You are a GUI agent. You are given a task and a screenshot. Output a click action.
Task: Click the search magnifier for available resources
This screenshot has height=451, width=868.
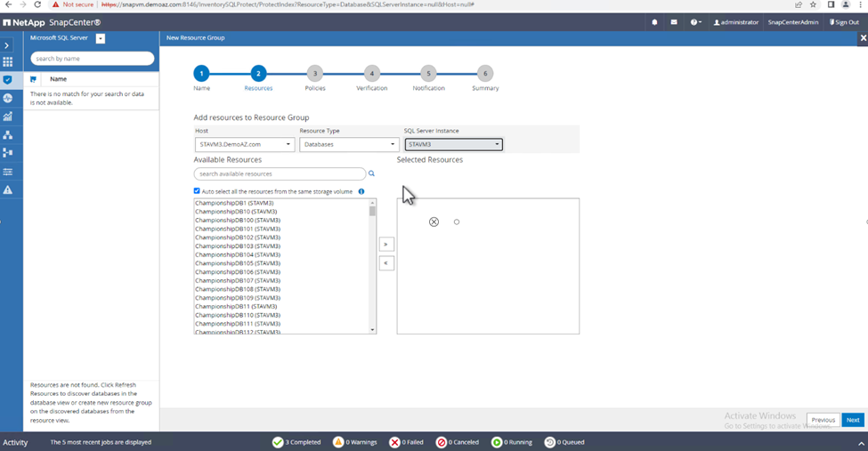pos(371,173)
